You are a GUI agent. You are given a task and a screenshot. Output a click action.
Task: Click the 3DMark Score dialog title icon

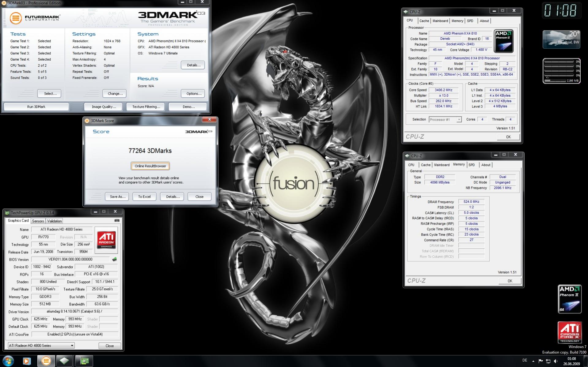[x=87, y=121]
